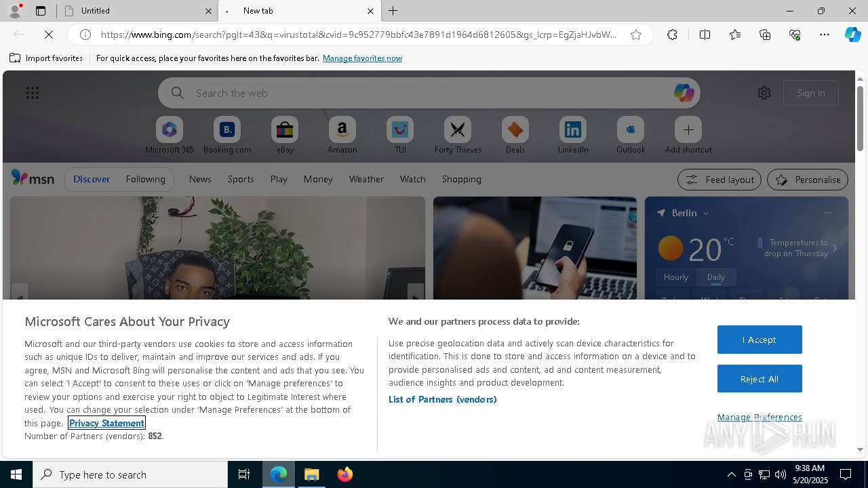Open Deals shortcut
The width and height of the screenshot is (868, 488).
point(515,135)
